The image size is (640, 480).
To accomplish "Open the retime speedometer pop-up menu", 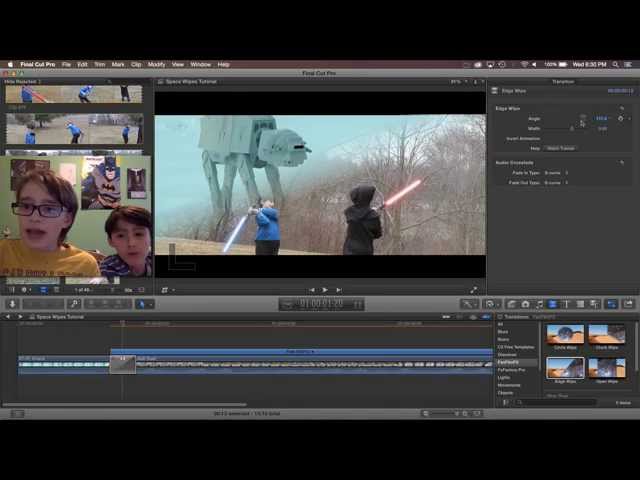I will pyautogui.click(x=490, y=304).
